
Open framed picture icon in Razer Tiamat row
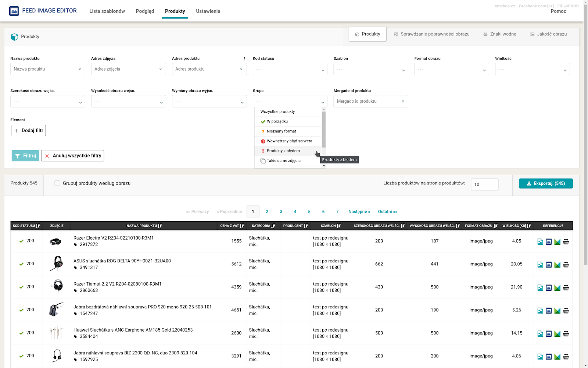click(x=549, y=288)
